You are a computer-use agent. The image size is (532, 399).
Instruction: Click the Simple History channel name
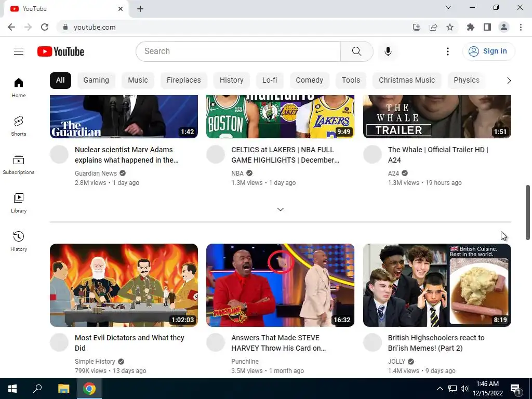(95, 362)
